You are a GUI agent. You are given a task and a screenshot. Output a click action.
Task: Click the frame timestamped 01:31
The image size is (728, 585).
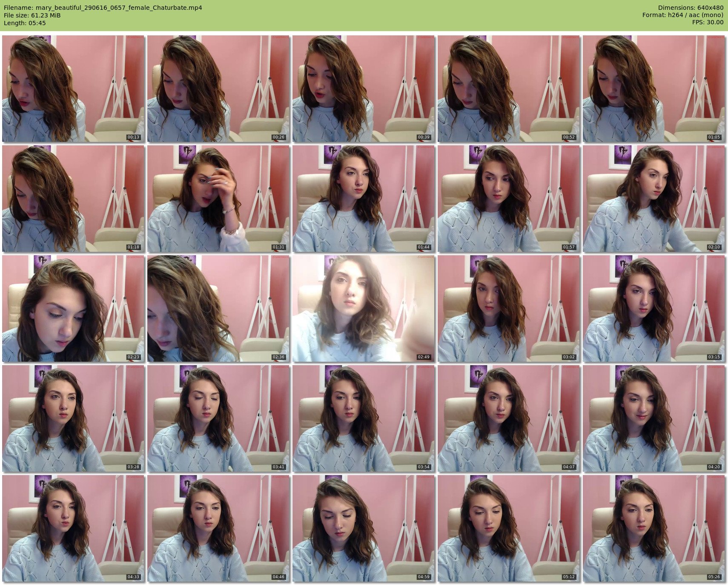point(218,199)
